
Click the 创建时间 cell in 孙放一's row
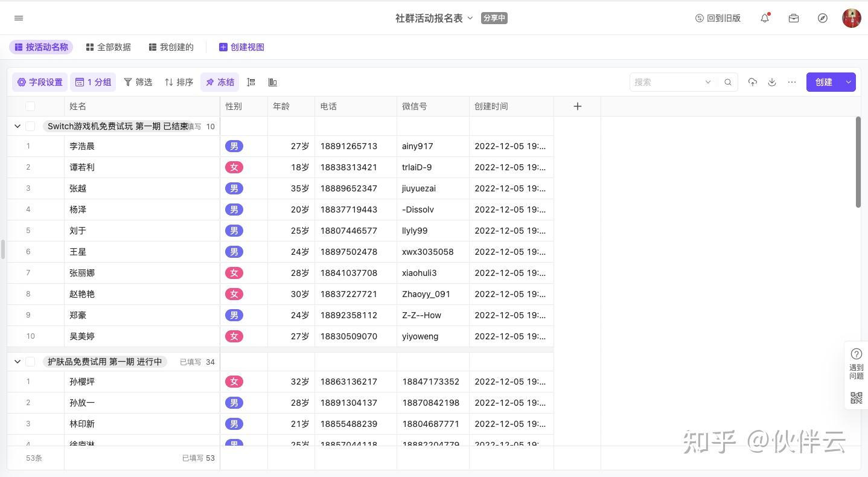click(511, 403)
